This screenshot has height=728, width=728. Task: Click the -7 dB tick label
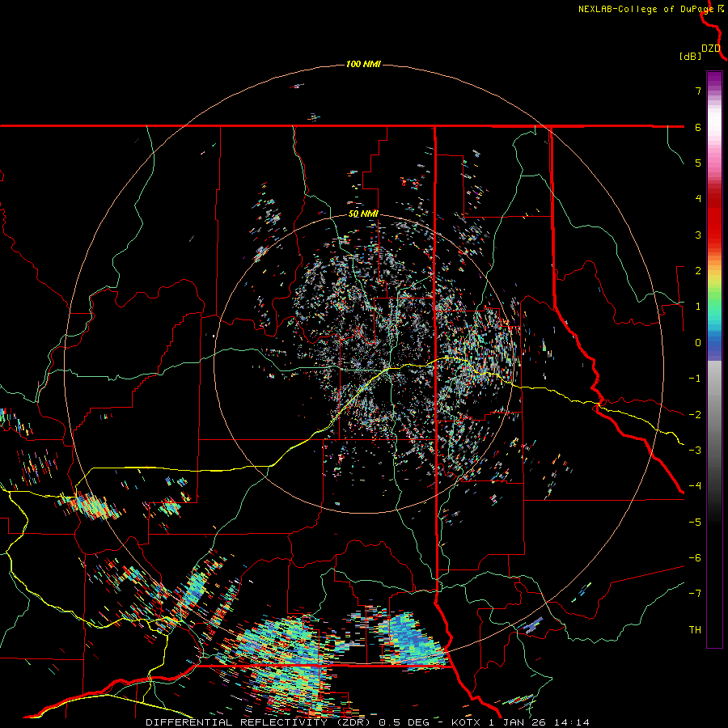click(x=695, y=594)
